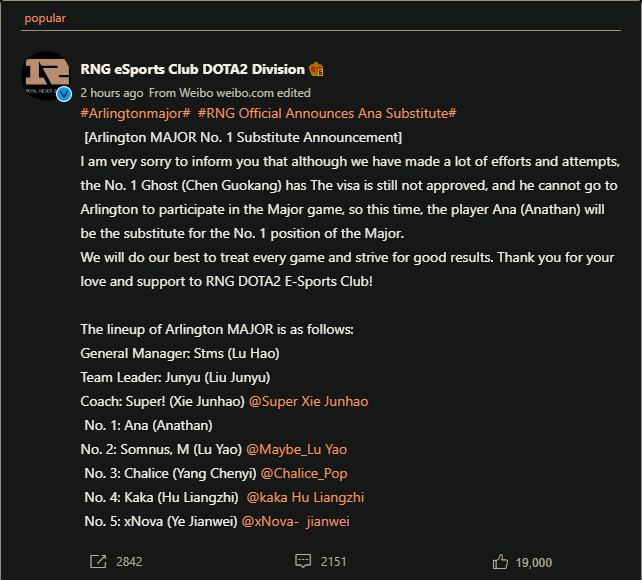Click the RNG club logo avatar
Viewport: 642px width, 580px height.
pos(46,77)
